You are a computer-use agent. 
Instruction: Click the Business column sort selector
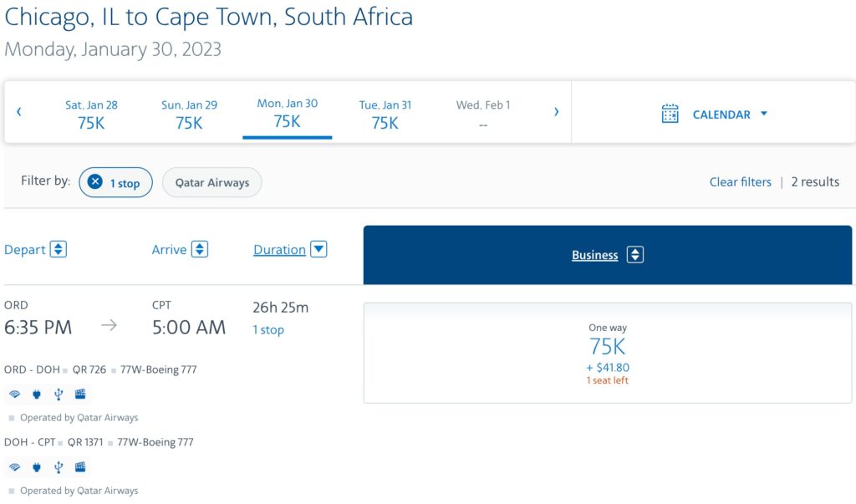pyautogui.click(x=634, y=255)
